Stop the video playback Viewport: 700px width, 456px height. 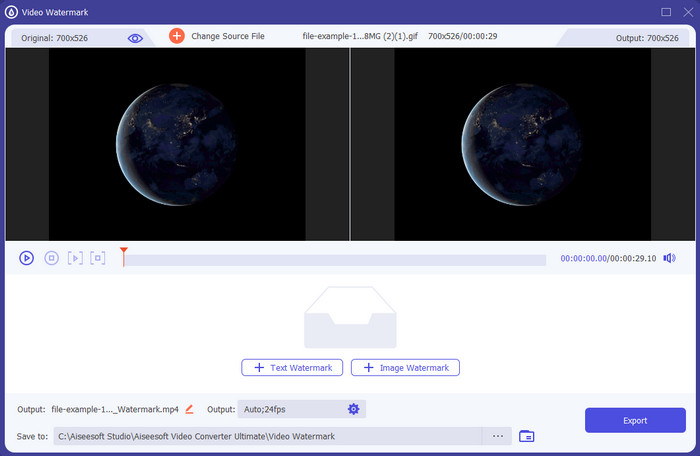pos(51,258)
